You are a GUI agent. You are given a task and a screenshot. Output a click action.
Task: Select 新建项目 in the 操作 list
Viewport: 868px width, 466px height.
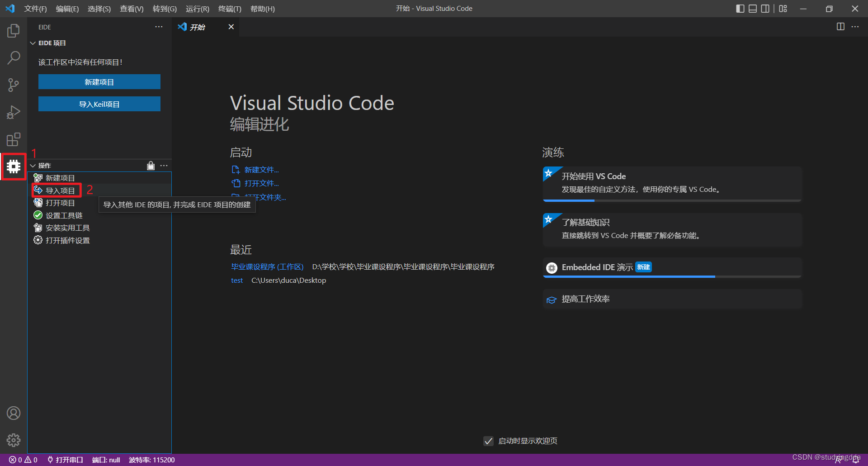(x=99, y=178)
